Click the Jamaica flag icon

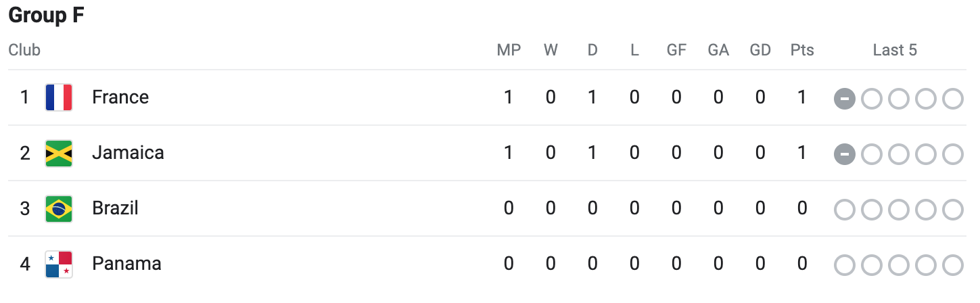point(59,153)
